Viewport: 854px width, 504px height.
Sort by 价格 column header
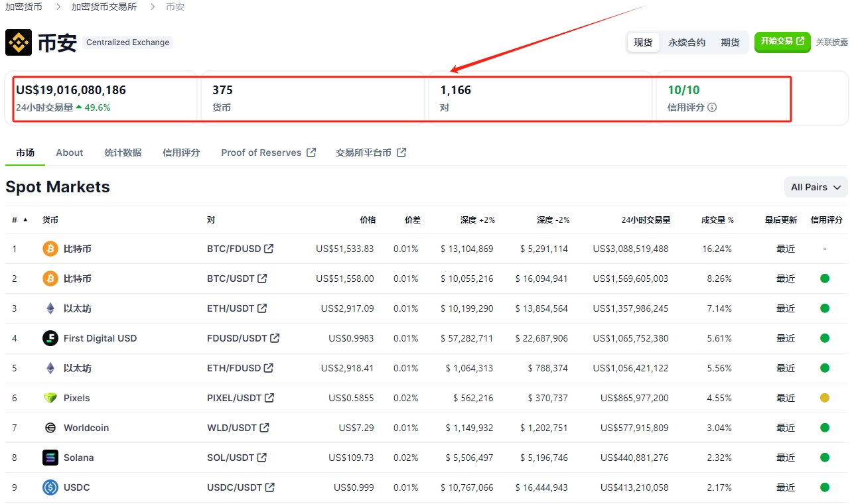(368, 220)
